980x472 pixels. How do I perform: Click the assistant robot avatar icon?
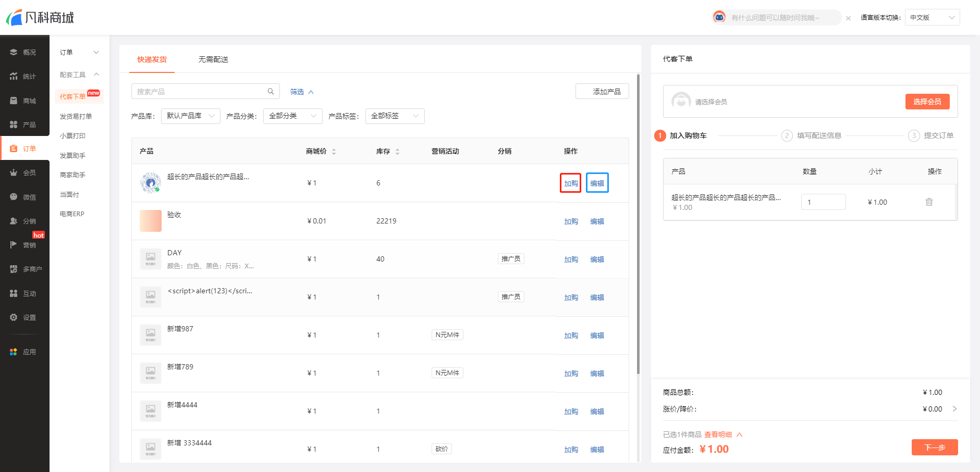coord(719,17)
